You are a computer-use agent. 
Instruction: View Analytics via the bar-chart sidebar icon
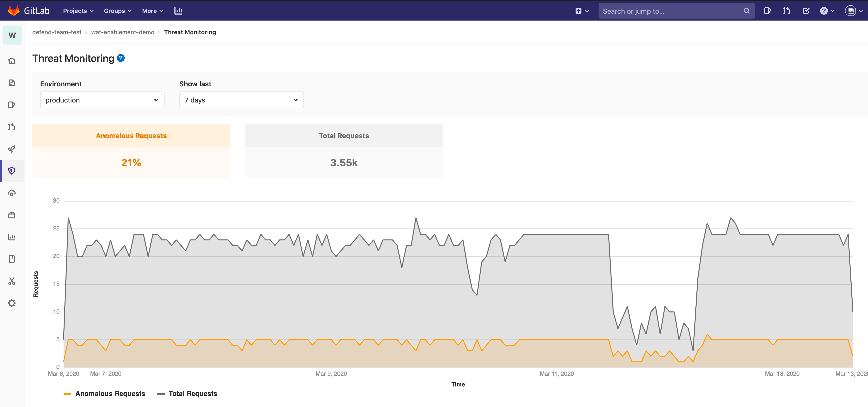(x=12, y=237)
